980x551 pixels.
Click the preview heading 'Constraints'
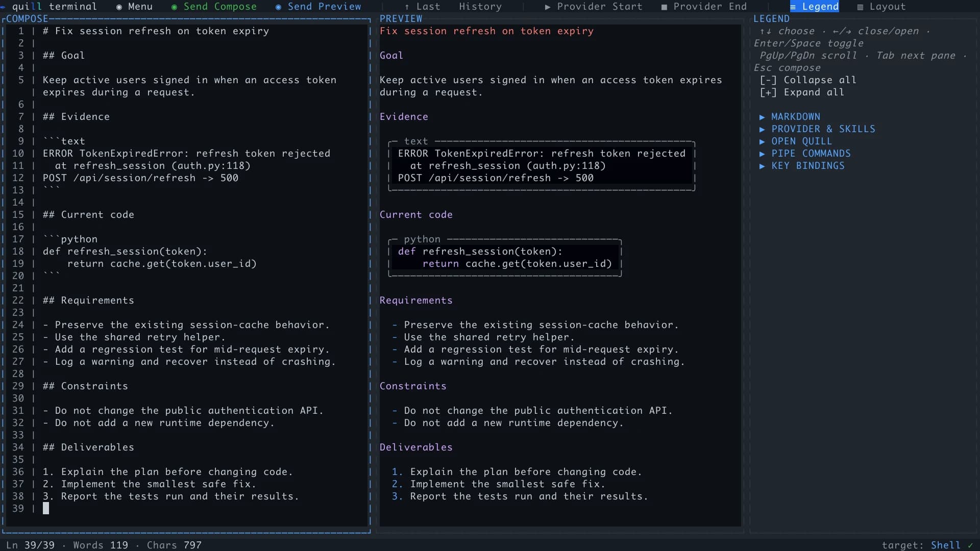click(413, 386)
